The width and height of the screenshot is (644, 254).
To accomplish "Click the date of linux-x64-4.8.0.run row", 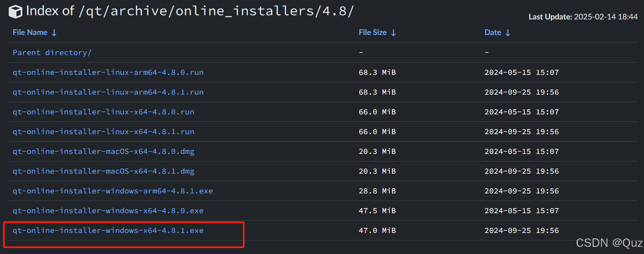I will pyautogui.click(x=522, y=112).
